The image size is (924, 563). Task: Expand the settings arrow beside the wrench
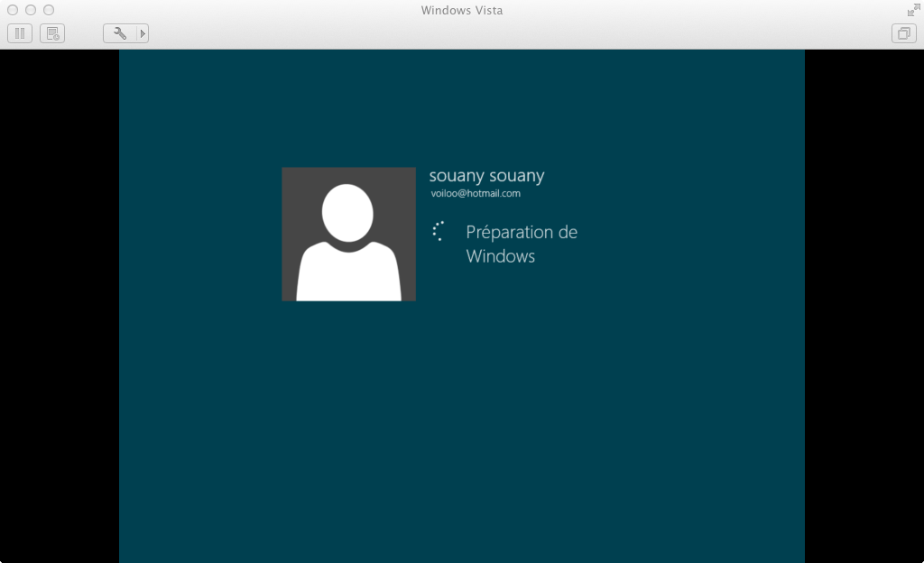click(142, 33)
